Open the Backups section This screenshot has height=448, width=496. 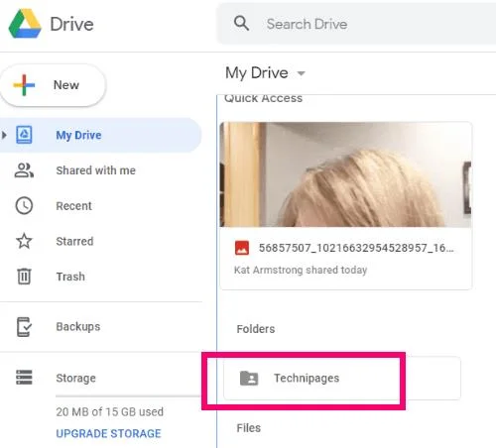pos(78,327)
